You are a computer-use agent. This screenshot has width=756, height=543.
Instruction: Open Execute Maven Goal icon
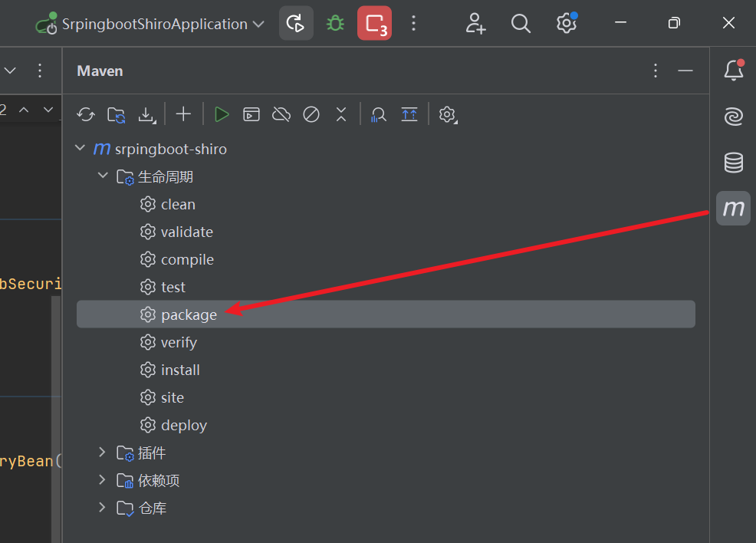(x=251, y=115)
